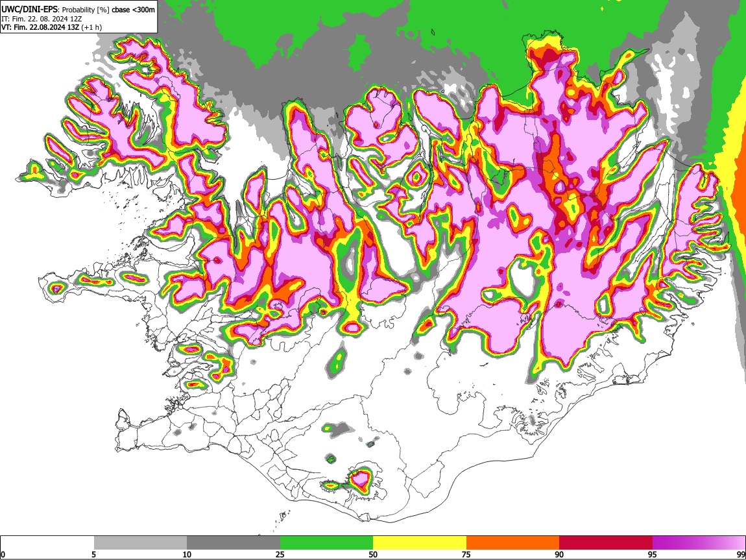
Task: Click the light gray 5-10 legend segment
Action: (x=140, y=542)
